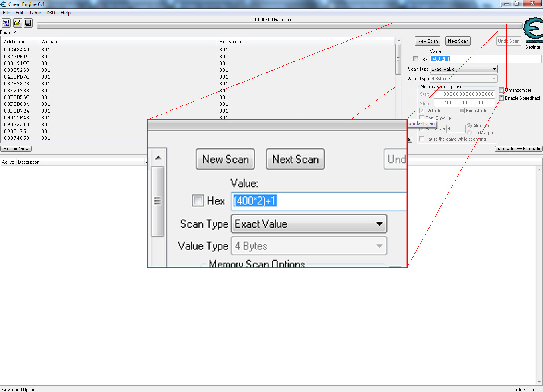Click the Open Process computer icon
Screen dimensions: 543x392
click(x=6, y=23)
